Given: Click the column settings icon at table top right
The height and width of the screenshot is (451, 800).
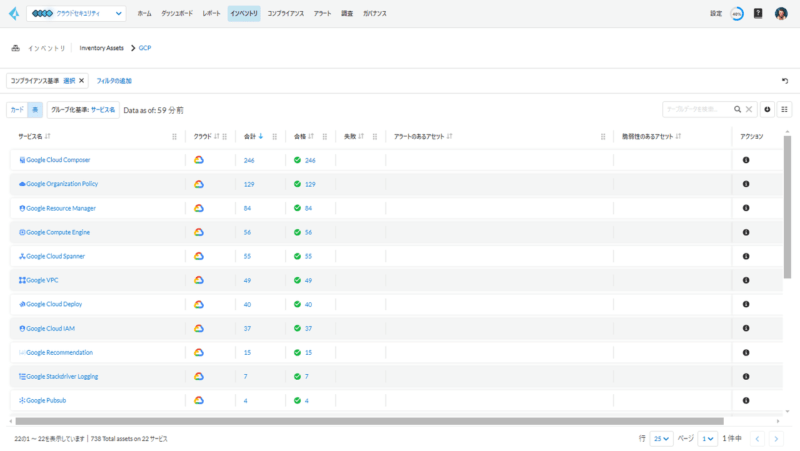Looking at the screenshot, I should click(784, 109).
